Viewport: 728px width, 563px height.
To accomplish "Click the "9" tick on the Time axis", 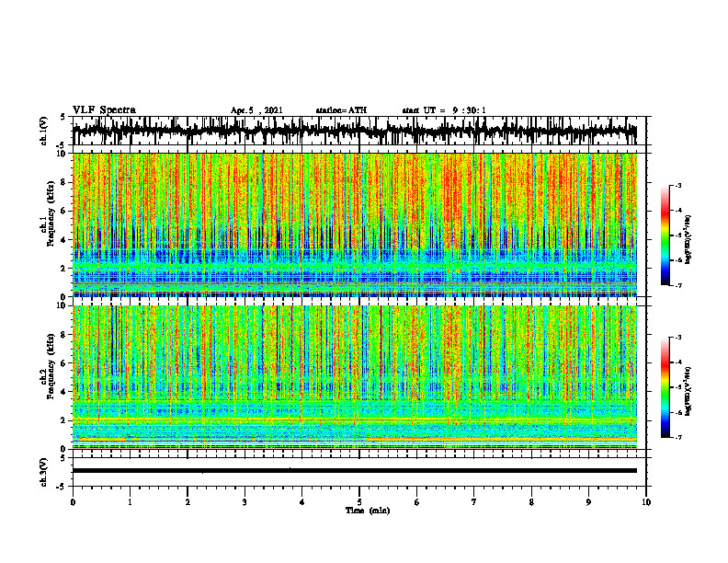I will 588,502.
